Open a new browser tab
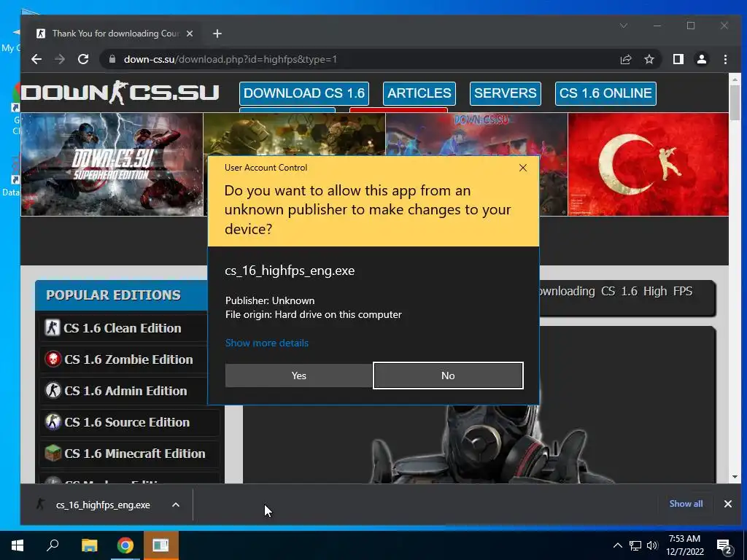 click(217, 34)
